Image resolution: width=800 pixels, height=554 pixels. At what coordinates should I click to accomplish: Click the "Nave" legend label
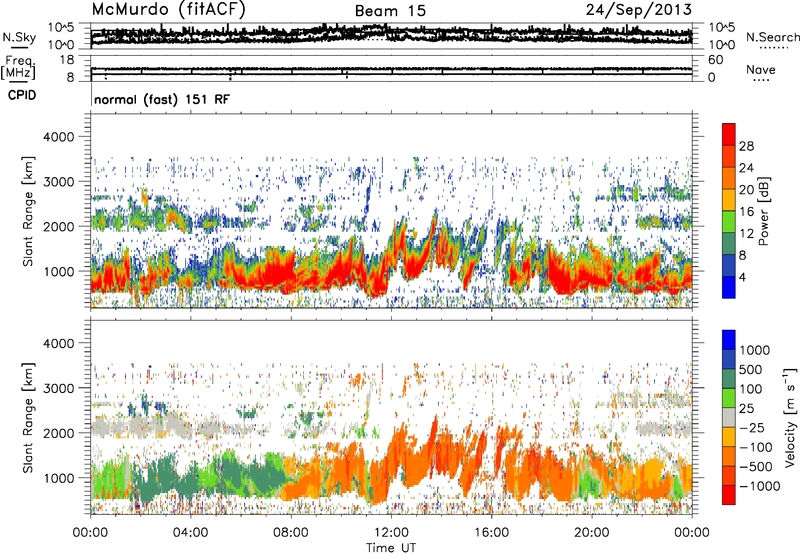coord(761,69)
